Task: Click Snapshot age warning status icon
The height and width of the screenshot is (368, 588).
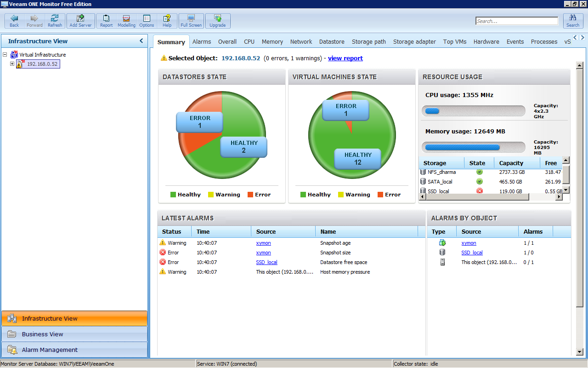Action: pyautogui.click(x=163, y=243)
